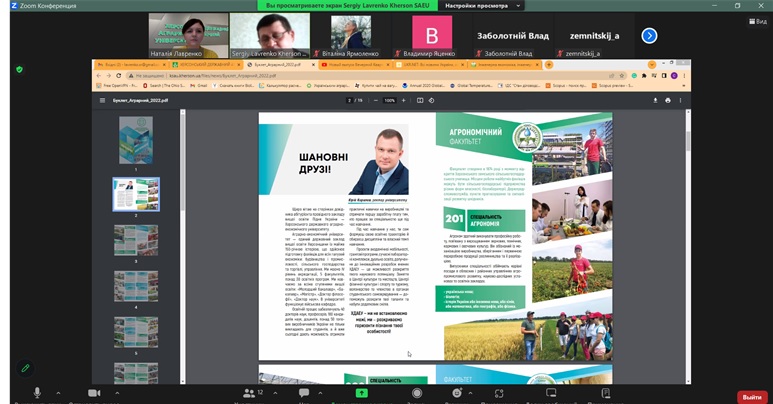Click the Zoom reactions smiley icon
773x404 pixels.
[x=457, y=393]
